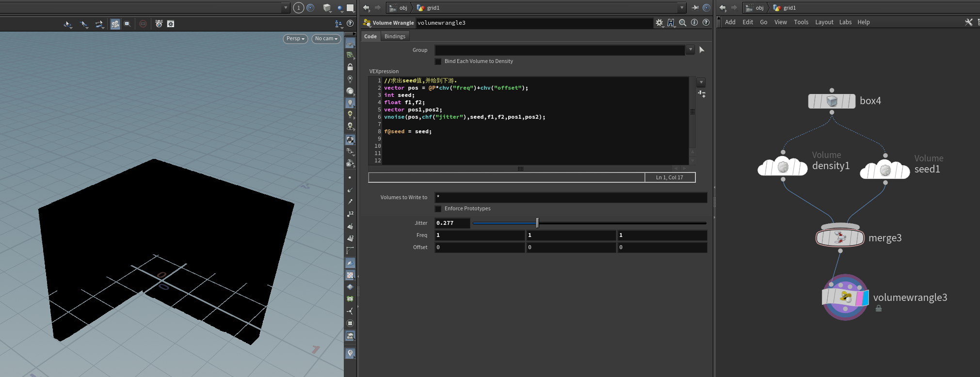Viewport: 980px width, 377px height.
Task: Click the render region snapshot camera icon
Action: [x=159, y=24]
